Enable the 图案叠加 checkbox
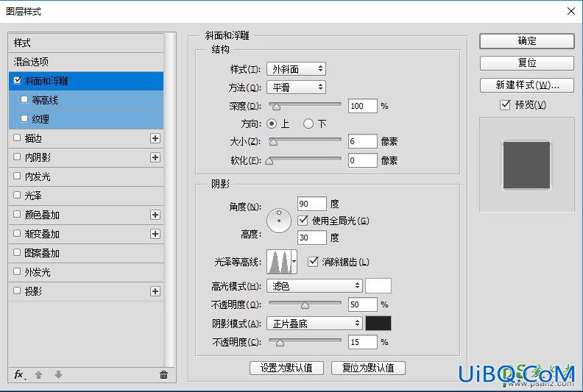The image size is (583, 392). 17,252
